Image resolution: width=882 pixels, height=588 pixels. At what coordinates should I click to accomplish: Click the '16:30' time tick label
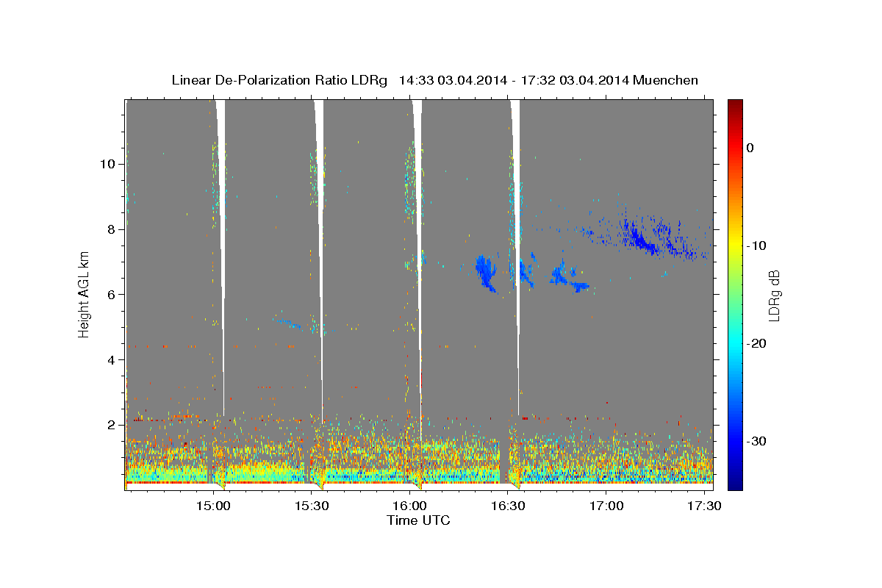coord(508,506)
